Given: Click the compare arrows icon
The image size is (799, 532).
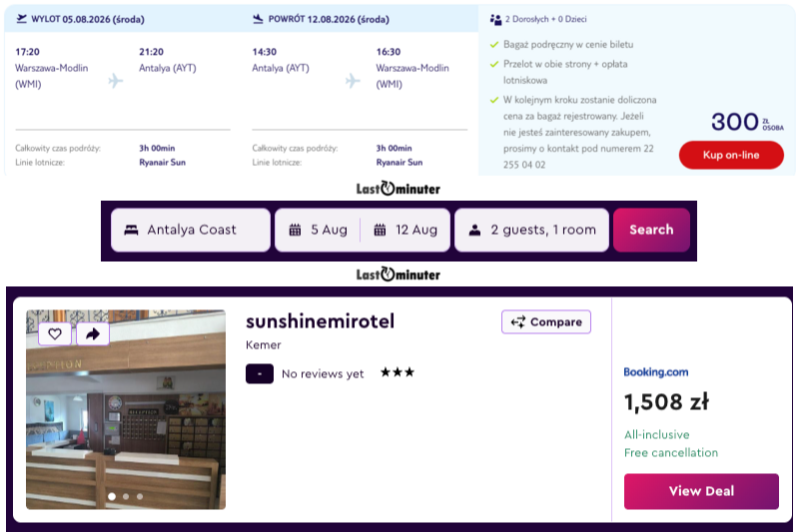Looking at the screenshot, I should (517, 321).
